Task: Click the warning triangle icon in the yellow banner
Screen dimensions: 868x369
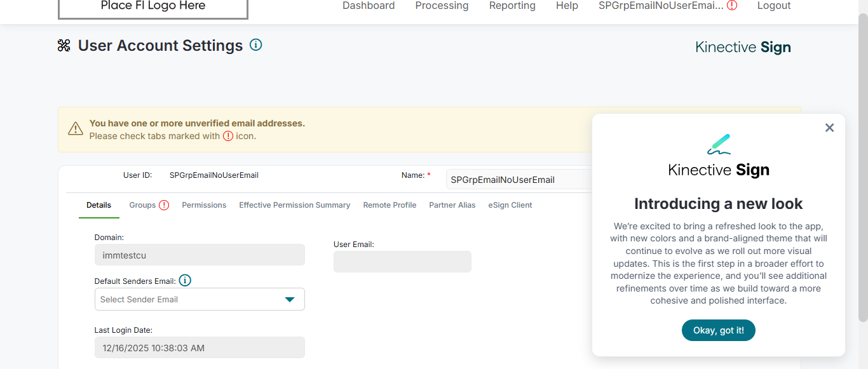Action: pyautogui.click(x=76, y=129)
